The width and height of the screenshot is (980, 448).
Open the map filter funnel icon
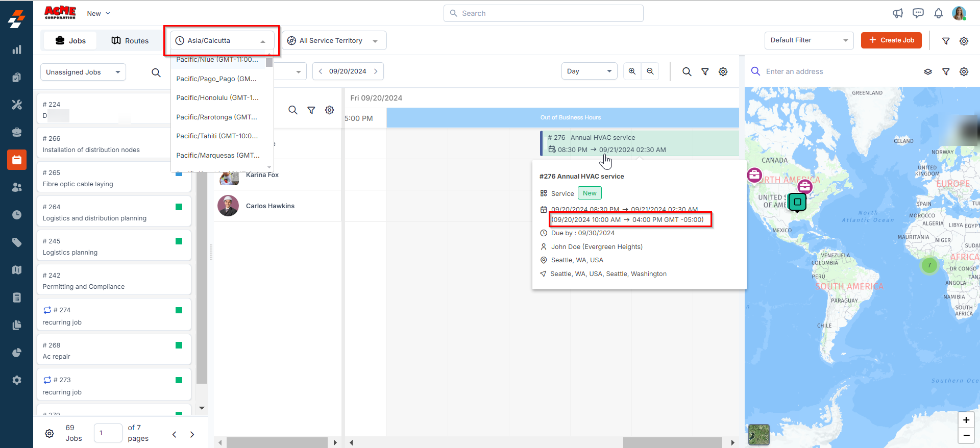pos(946,72)
